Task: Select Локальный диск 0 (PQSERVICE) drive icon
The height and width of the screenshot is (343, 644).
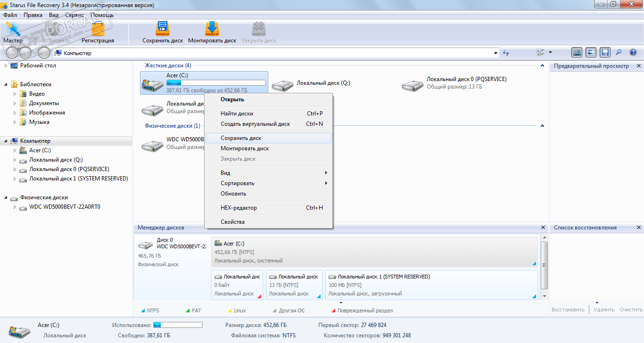Action: (x=413, y=85)
